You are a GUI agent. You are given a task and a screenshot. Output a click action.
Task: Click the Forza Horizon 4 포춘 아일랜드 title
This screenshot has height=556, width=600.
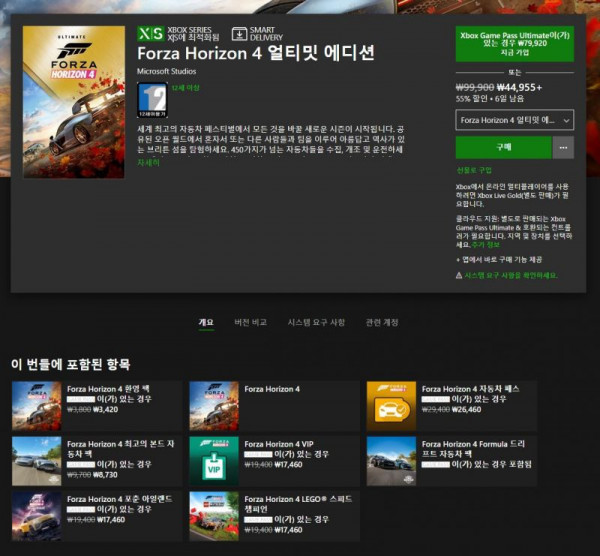point(120,499)
